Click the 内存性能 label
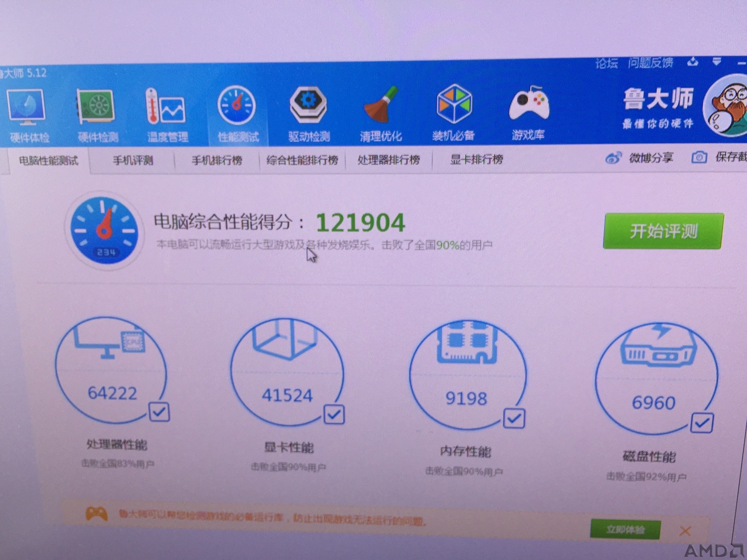The width and height of the screenshot is (747, 560). tap(465, 452)
